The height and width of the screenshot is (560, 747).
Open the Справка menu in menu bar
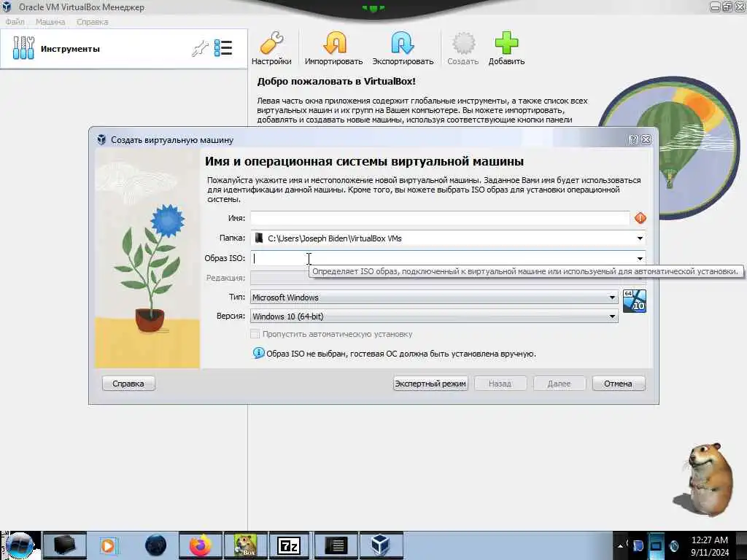(x=93, y=22)
